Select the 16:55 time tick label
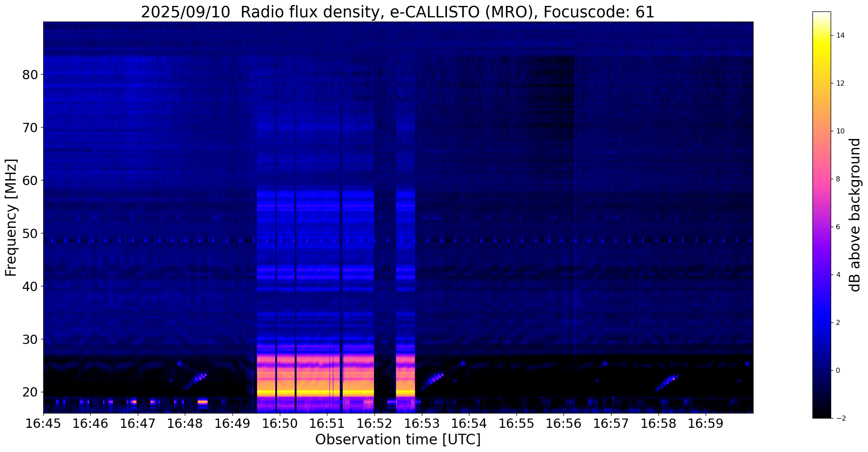Screen dimensions: 868x452 (516, 424)
